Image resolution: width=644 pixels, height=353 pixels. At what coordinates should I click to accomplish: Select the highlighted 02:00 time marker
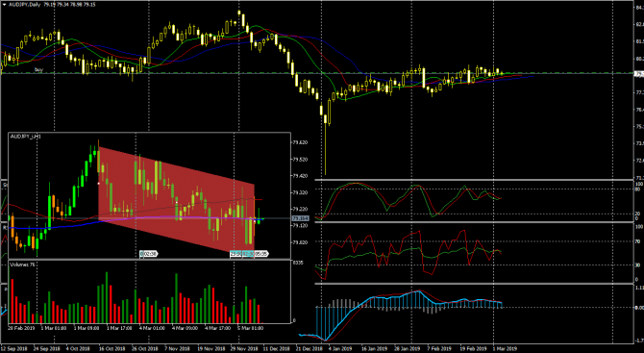pyautogui.click(x=248, y=254)
